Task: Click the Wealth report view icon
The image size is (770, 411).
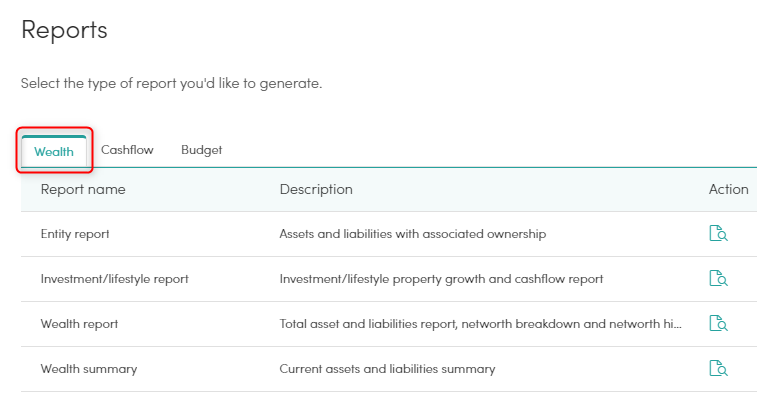Action: (x=718, y=324)
